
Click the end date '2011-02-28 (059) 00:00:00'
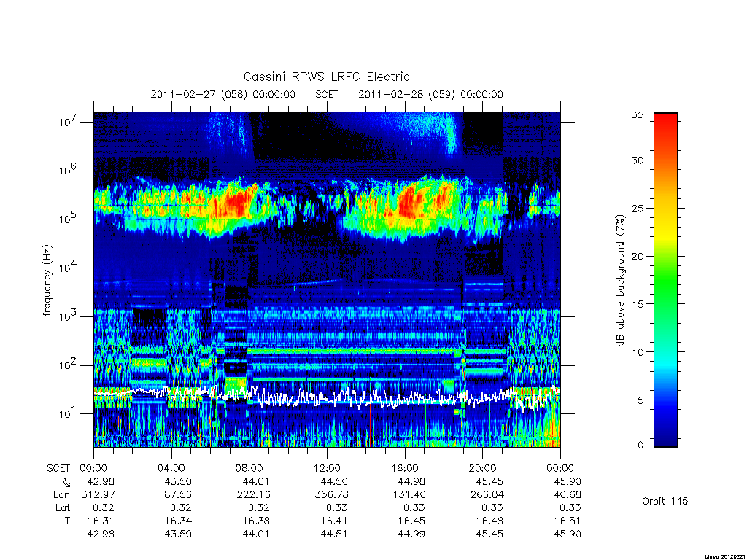tap(430, 94)
